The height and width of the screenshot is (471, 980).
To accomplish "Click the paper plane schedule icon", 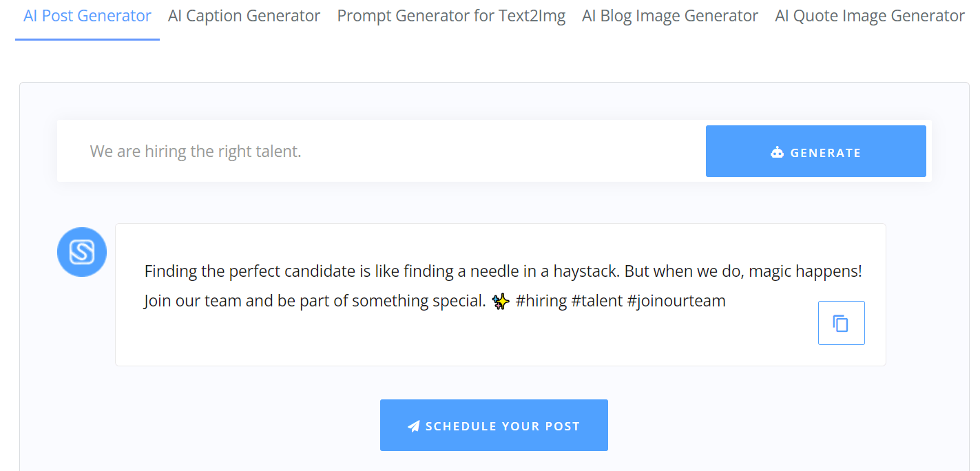I will [413, 426].
